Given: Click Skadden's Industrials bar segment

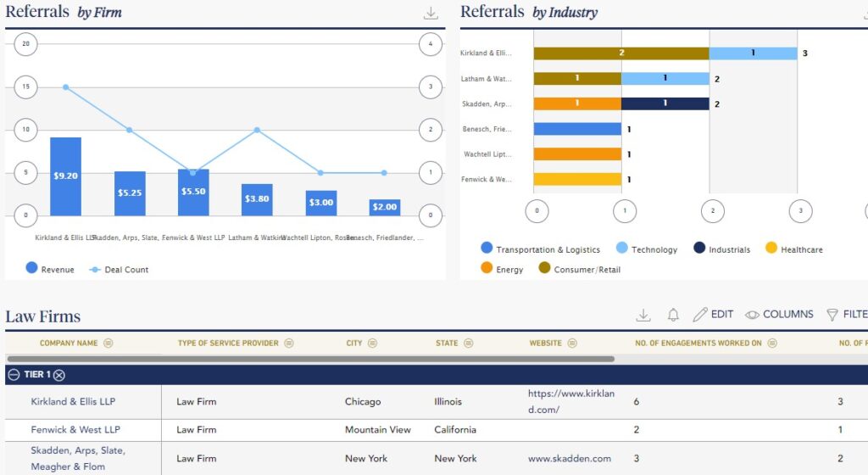Looking at the screenshot, I should pos(665,103).
